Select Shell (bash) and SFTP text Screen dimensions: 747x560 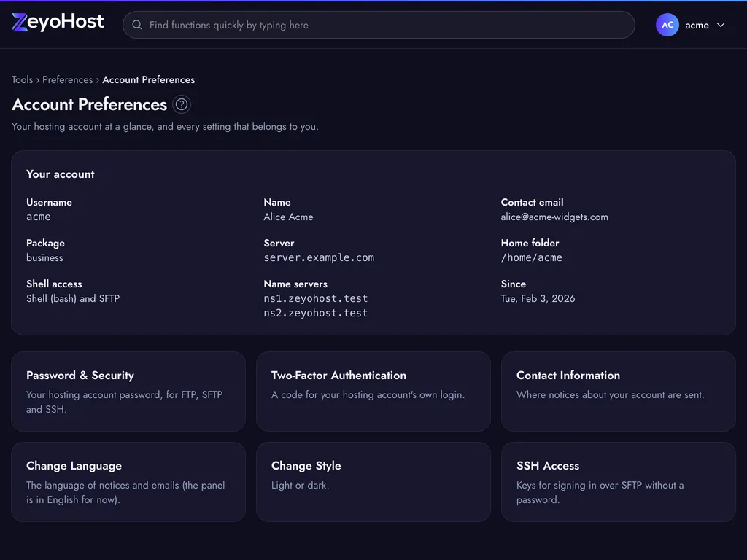click(73, 298)
